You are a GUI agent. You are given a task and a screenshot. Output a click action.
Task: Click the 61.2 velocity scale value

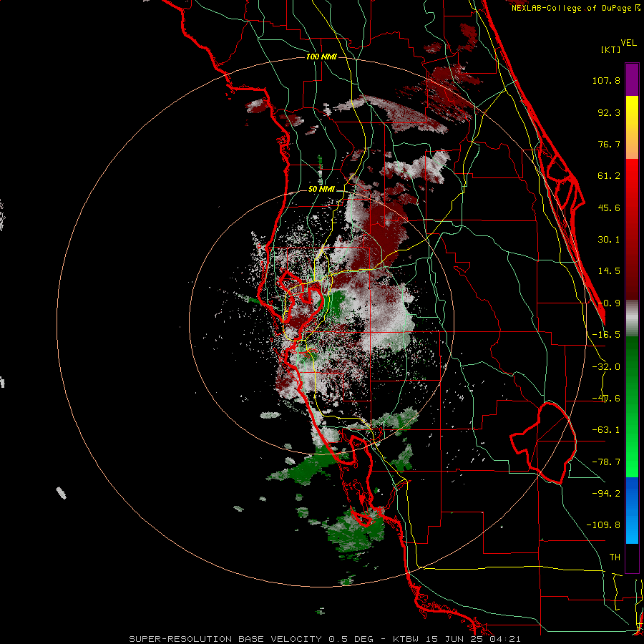609,176
